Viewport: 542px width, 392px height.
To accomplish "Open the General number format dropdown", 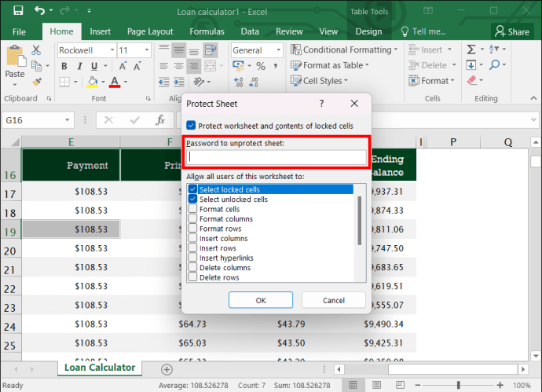I will [x=279, y=50].
